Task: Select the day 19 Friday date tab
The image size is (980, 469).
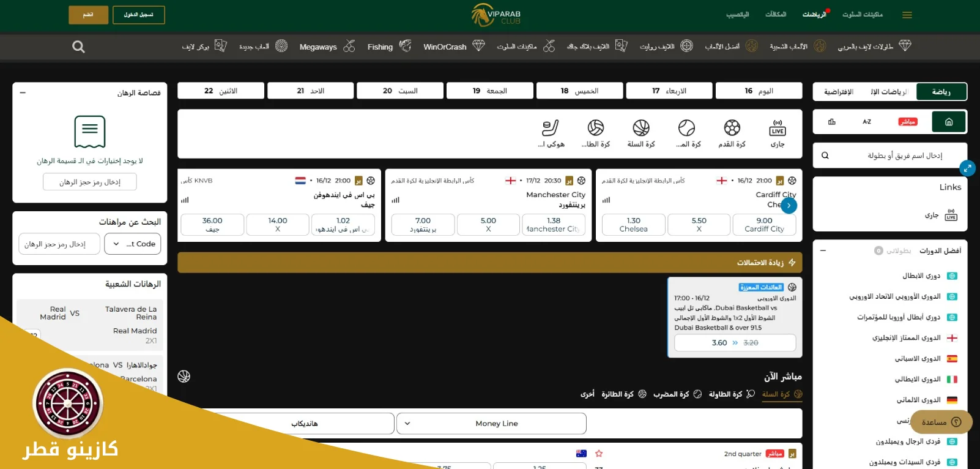Action: 489,91
